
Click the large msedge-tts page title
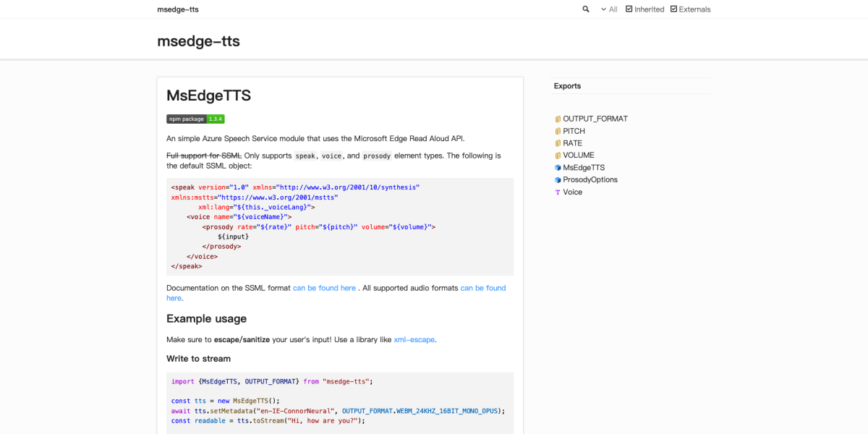(198, 41)
